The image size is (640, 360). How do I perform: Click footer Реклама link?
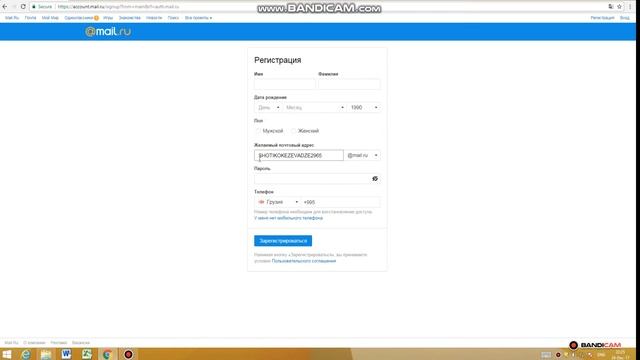(59, 343)
